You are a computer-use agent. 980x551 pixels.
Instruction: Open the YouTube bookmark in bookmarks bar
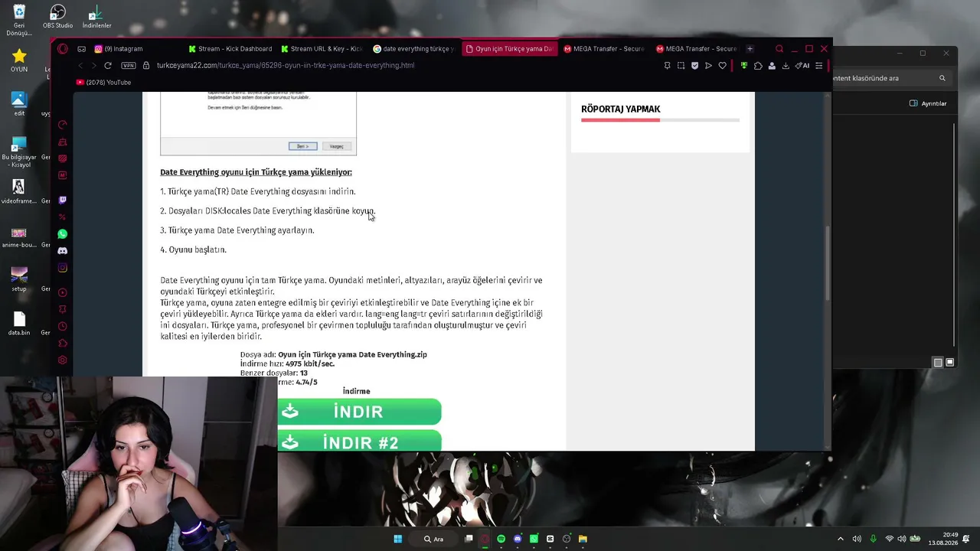tap(104, 83)
